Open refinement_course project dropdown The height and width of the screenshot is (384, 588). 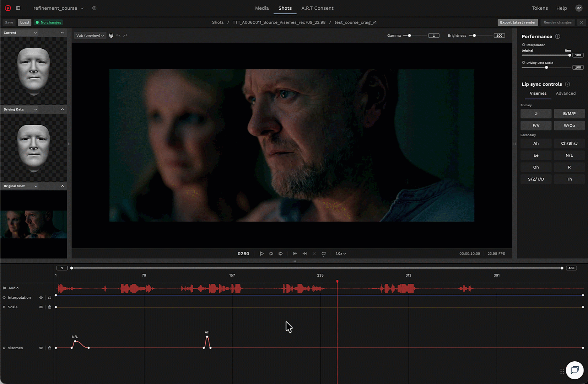click(x=59, y=8)
